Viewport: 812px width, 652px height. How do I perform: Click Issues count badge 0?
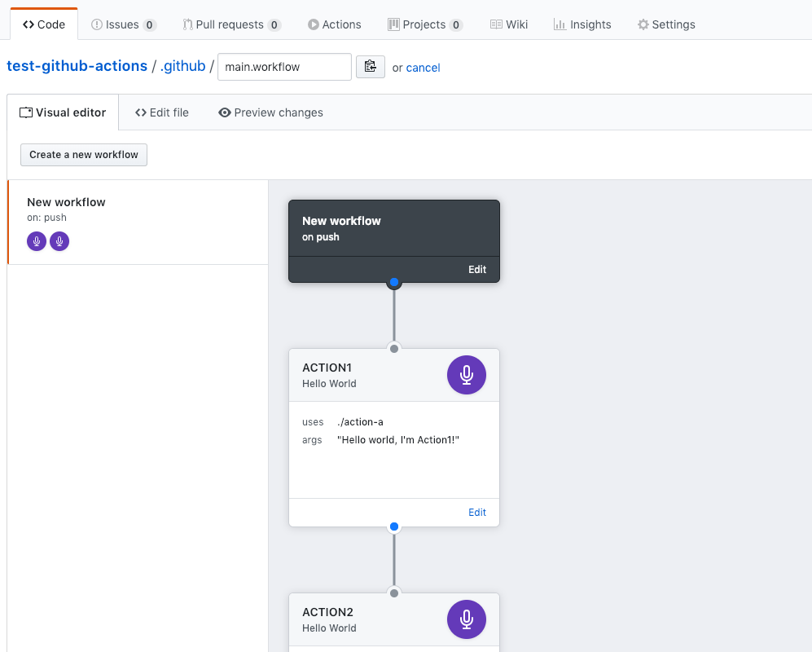click(x=150, y=25)
